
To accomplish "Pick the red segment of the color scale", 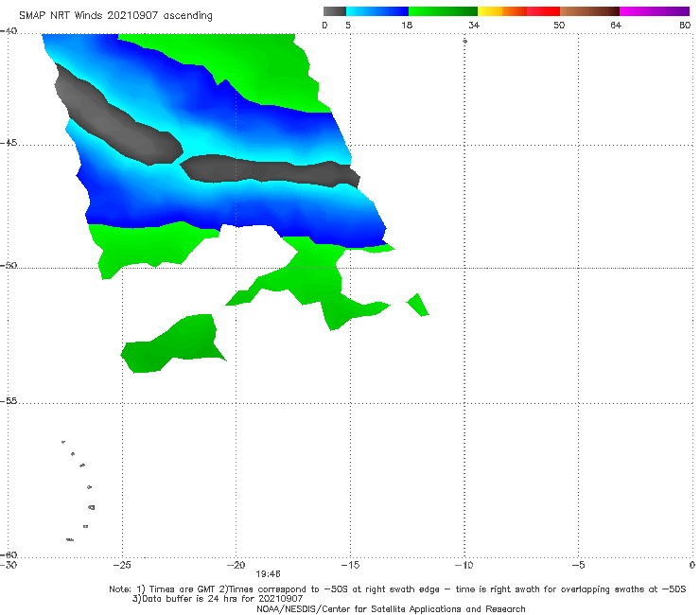I will [543, 11].
